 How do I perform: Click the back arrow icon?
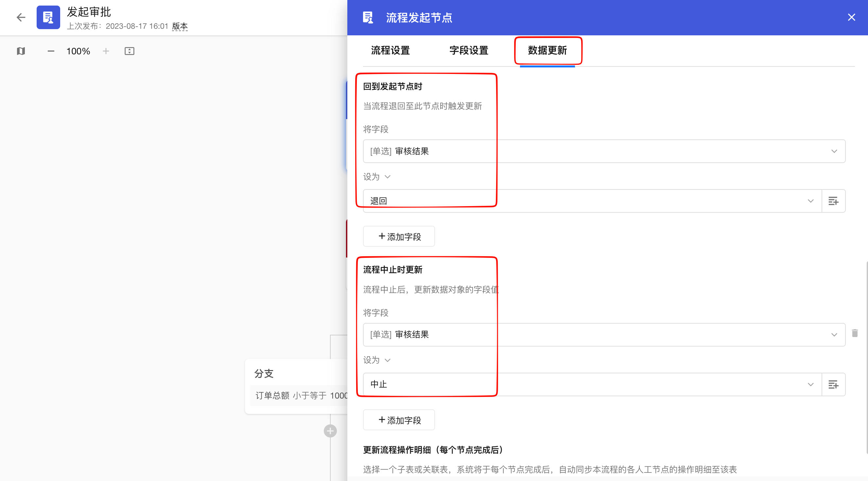pyautogui.click(x=21, y=17)
